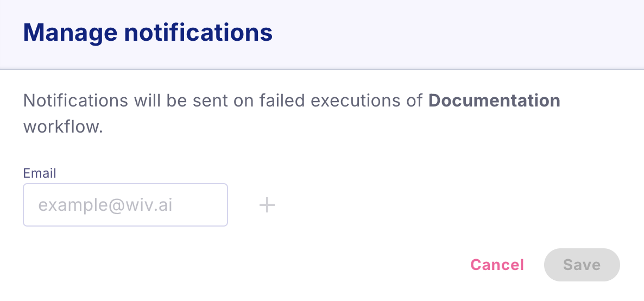Focus the Email input field
The height and width of the screenshot is (301, 644).
point(125,205)
